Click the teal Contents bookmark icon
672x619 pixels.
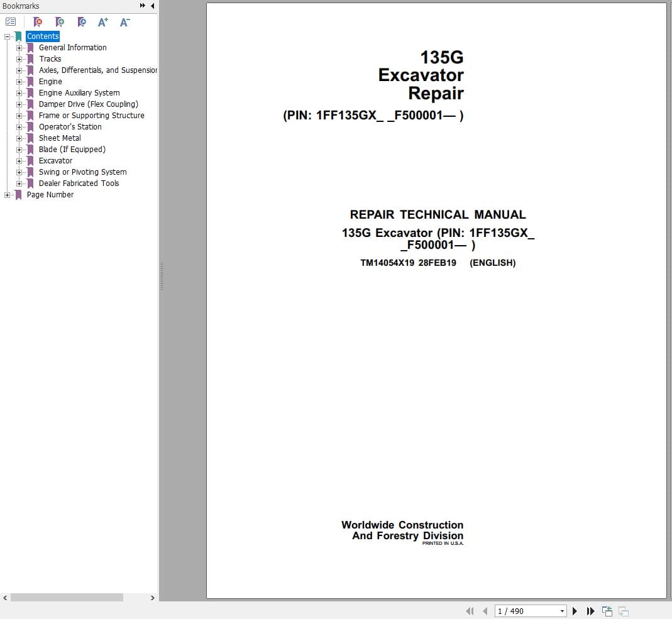(18, 36)
